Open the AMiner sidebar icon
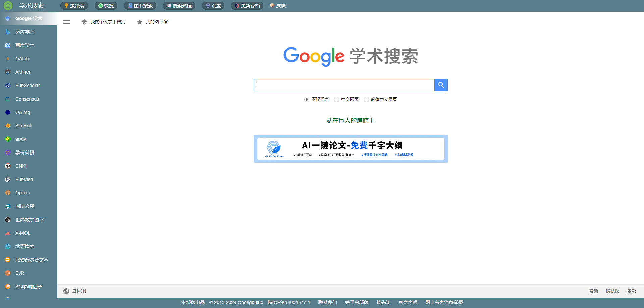The image size is (644, 308). pyautogui.click(x=8, y=72)
